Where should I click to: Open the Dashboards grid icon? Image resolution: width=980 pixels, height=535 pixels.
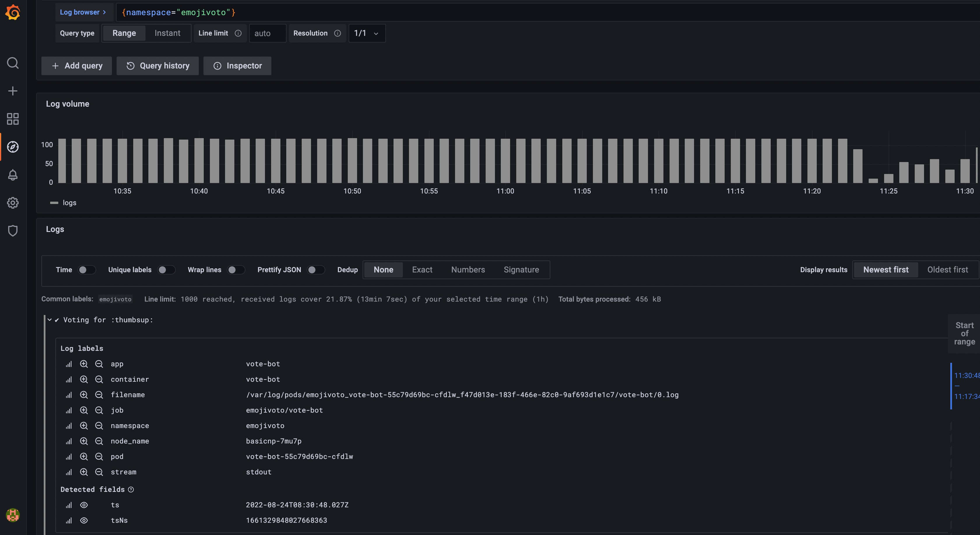pyautogui.click(x=13, y=119)
